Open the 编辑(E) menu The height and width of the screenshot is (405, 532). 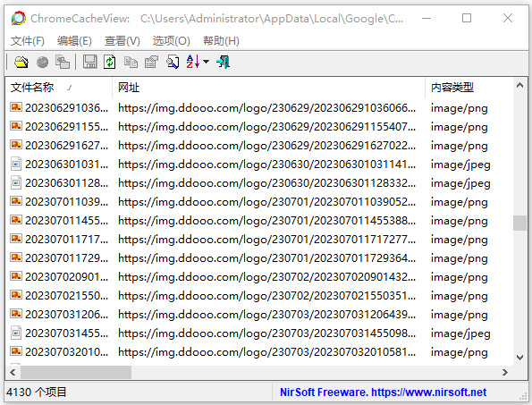74,41
